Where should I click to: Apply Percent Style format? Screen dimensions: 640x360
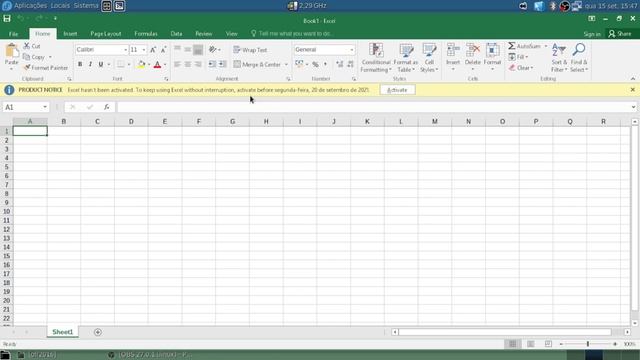click(315, 64)
